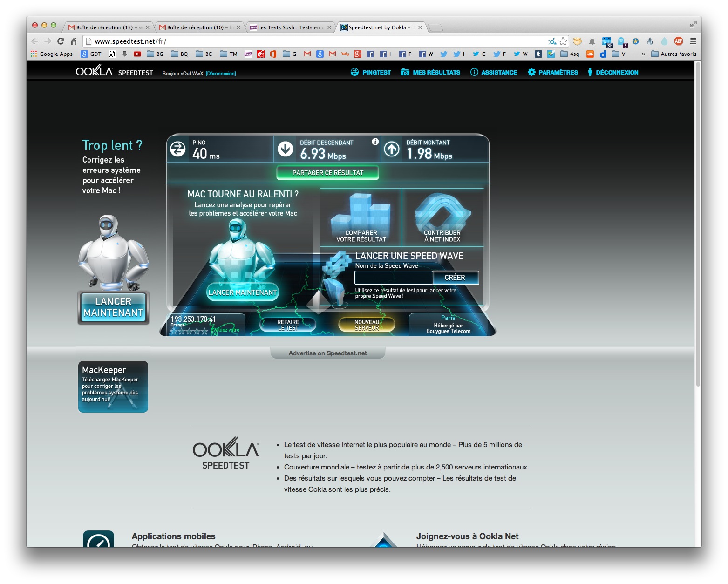Bookmark this page with the star icon
The width and height of the screenshot is (728, 584).
pyautogui.click(x=563, y=41)
